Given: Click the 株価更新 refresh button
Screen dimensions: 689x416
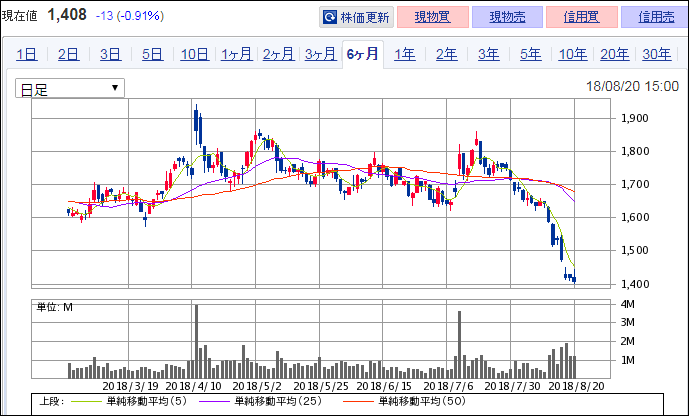Looking at the screenshot, I should pos(356,17).
